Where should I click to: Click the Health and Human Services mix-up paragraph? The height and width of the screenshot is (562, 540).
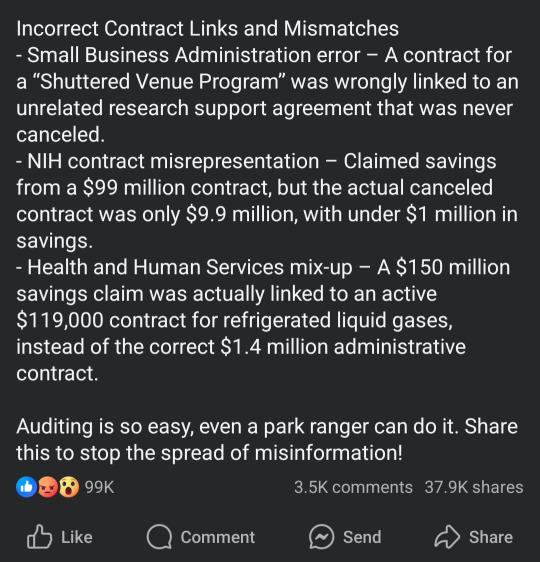click(x=263, y=320)
